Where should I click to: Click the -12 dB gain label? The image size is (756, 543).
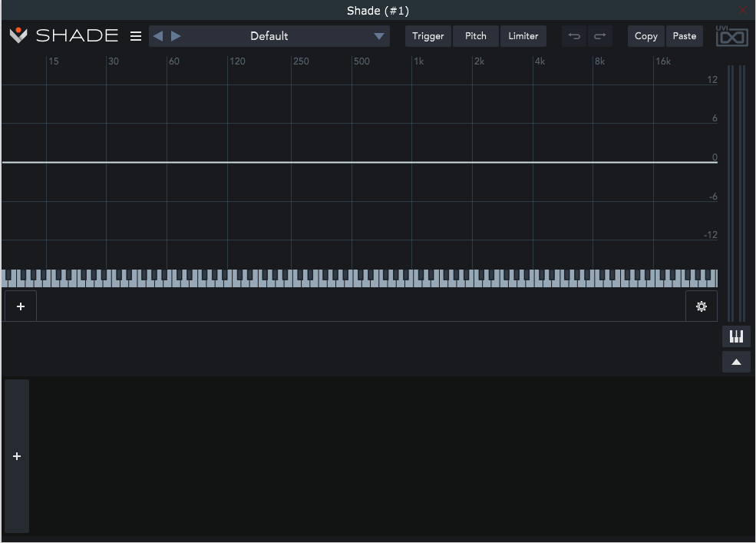point(711,235)
